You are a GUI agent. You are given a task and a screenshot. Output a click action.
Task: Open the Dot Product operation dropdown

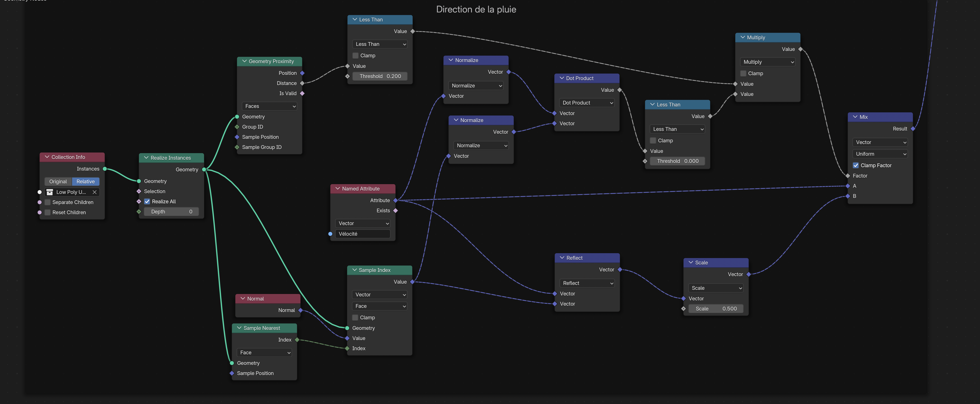click(x=587, y=103)
